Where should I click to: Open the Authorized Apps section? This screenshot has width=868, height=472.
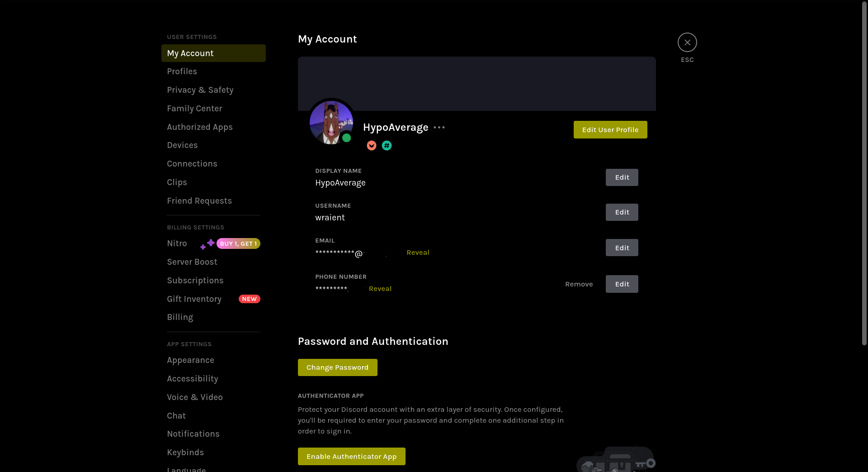pyautogui.click(x=213, y=127)
